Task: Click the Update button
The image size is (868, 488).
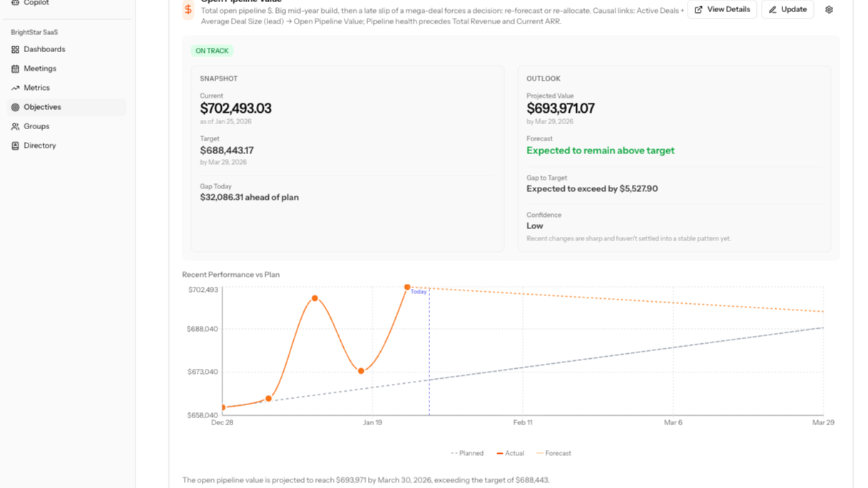Action: (787, 9)
